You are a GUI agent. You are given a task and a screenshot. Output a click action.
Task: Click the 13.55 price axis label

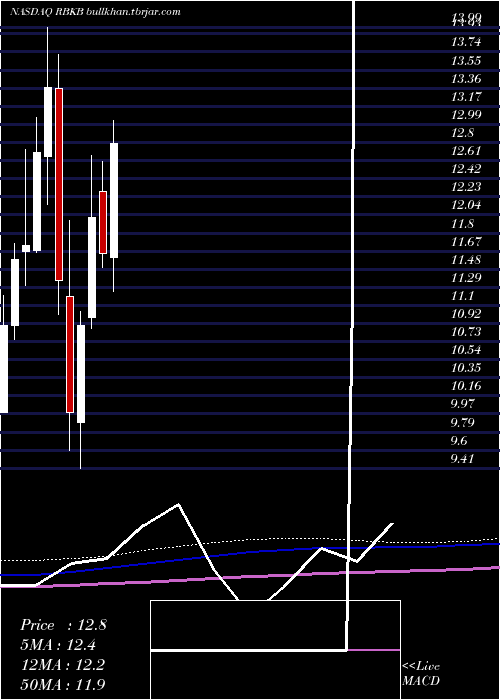click(x=466, y=60)
